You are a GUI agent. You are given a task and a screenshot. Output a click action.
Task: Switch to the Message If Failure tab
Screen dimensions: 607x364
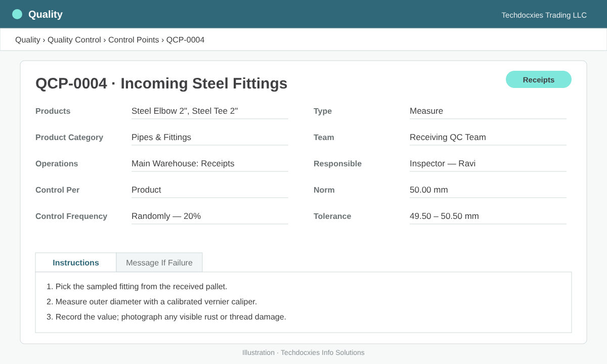tap(159, 262)
